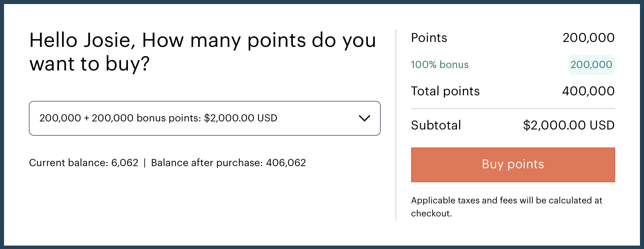This screenshot has width=644, height=249.
Task: Click the 'Points' summary label
Action: tap(429, 37)
